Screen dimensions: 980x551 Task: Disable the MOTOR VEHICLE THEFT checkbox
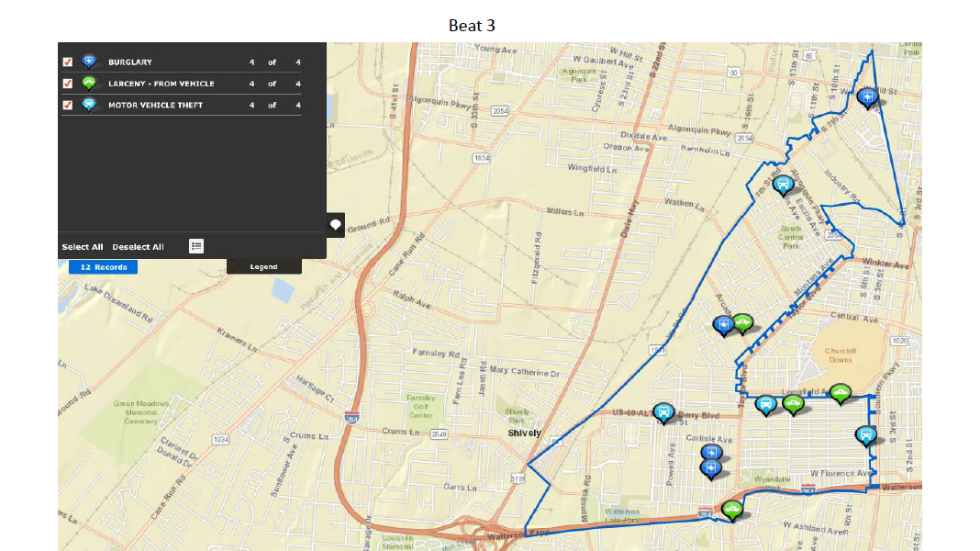point(67,105)
